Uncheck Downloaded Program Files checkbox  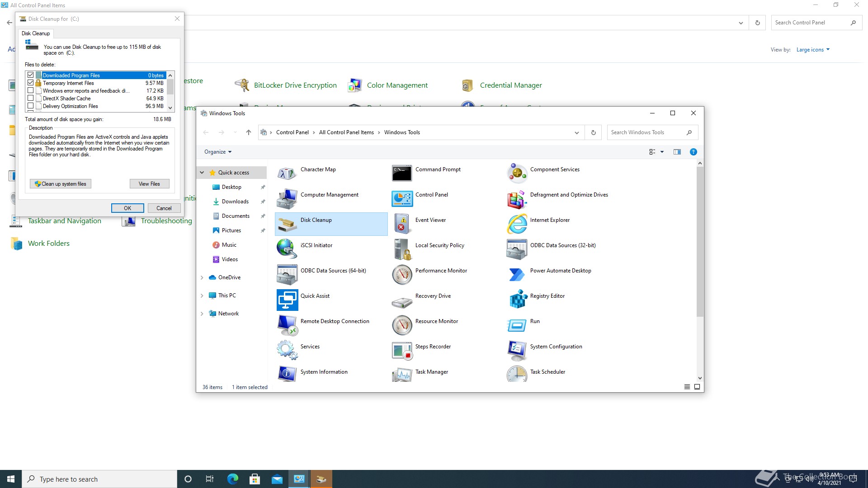(x=31, y=75)
